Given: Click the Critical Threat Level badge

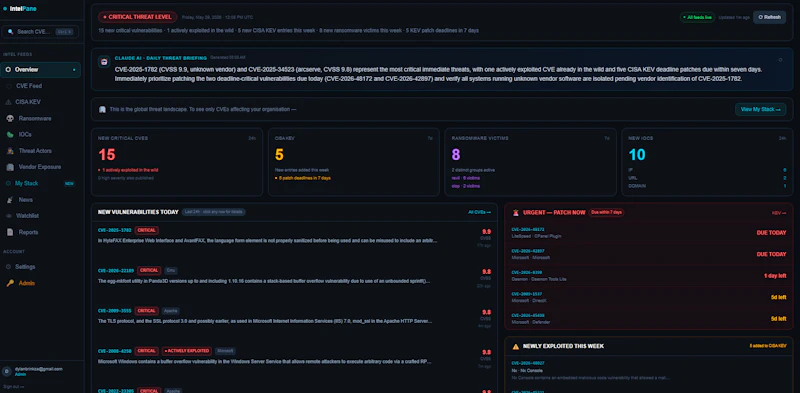Looking at the screenshot, I should click(x=138, y=17).
